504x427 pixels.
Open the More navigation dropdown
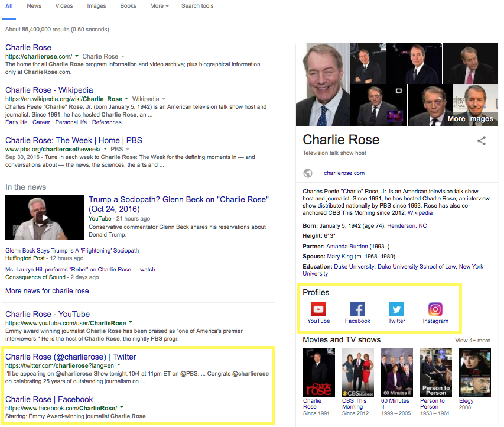click(158, 6)
